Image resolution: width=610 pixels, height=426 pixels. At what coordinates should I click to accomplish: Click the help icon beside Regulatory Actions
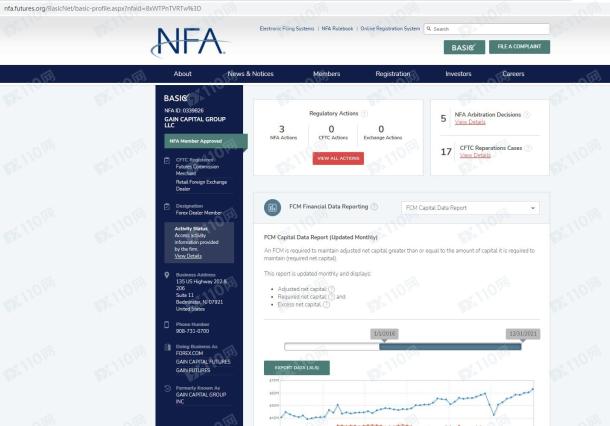click(x=365, y=114)
